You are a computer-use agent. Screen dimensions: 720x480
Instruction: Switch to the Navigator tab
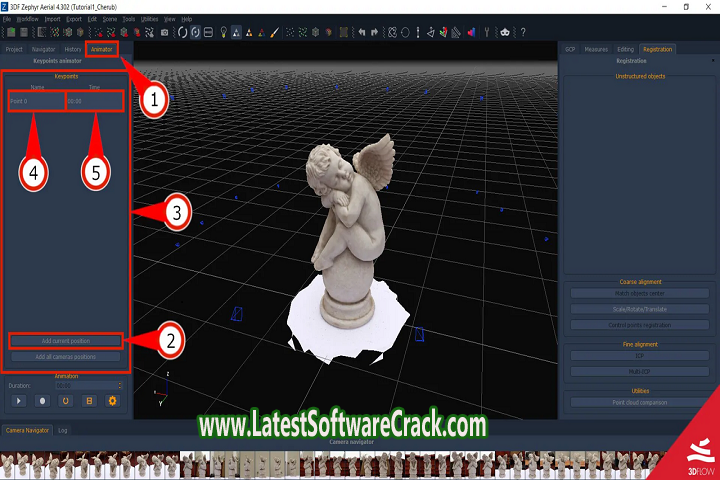(43, 48)
